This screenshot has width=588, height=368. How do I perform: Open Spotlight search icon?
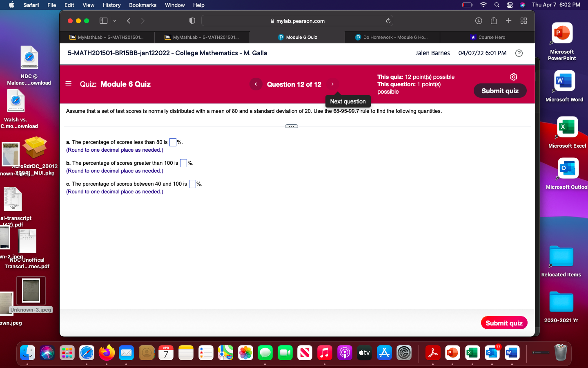[497, 5]
